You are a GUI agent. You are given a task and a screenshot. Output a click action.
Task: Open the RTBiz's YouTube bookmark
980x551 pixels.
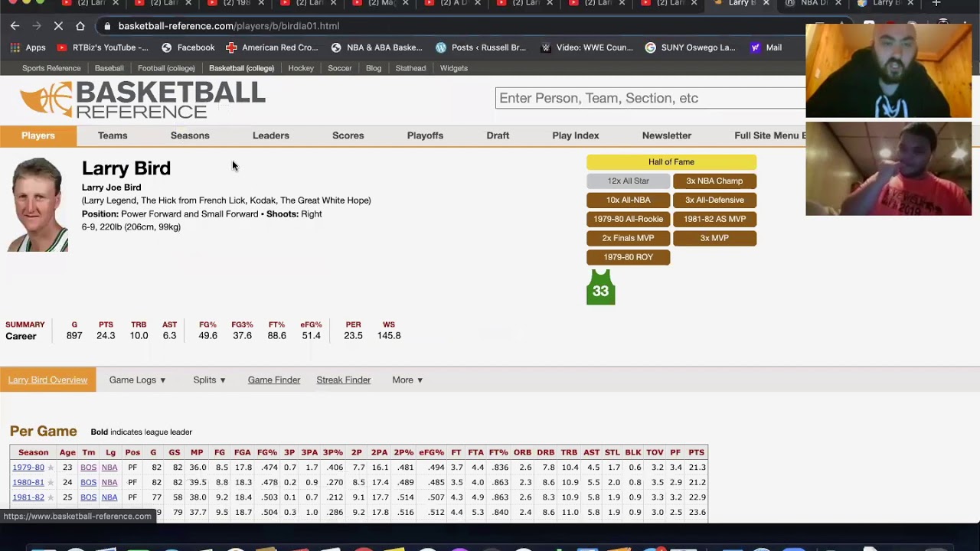coord(102,47)
